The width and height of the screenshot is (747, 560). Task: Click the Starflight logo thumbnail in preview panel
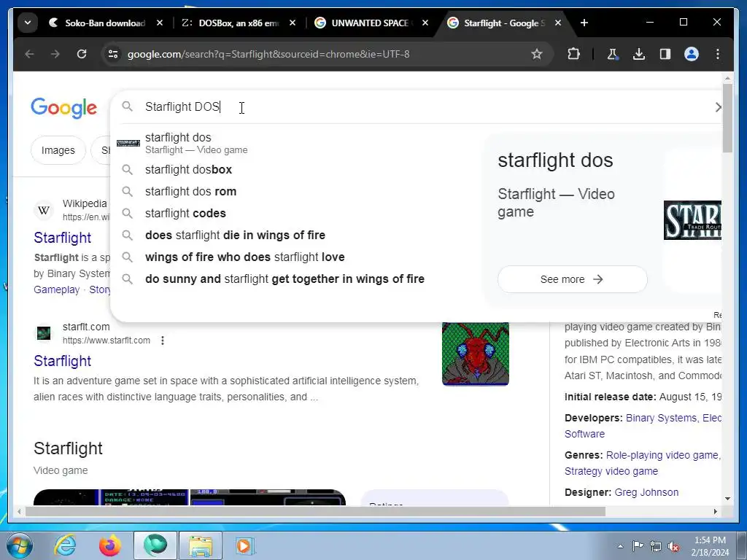coord(692,220)
